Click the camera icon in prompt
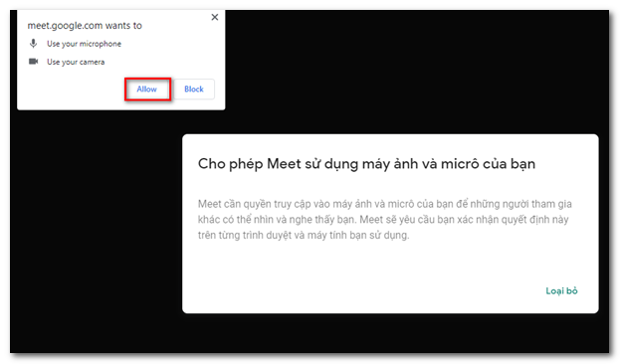This screenshot has width=620, height=364. point(34,62)
